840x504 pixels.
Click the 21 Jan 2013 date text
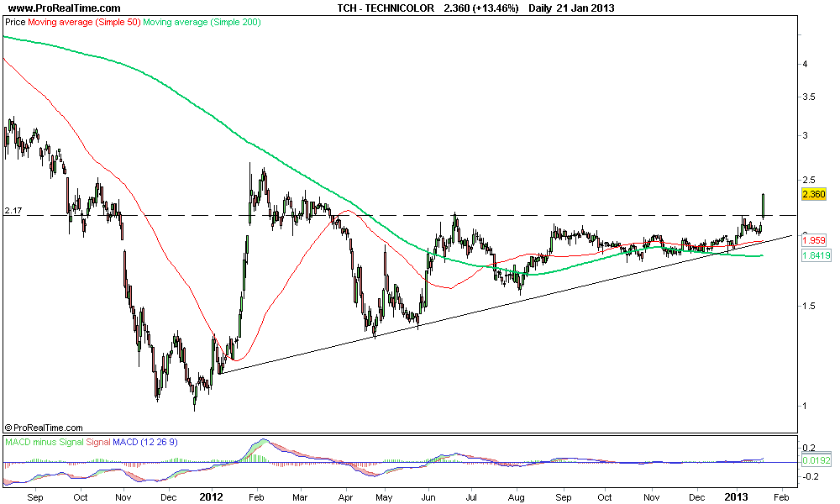click(x=585, y=8)
